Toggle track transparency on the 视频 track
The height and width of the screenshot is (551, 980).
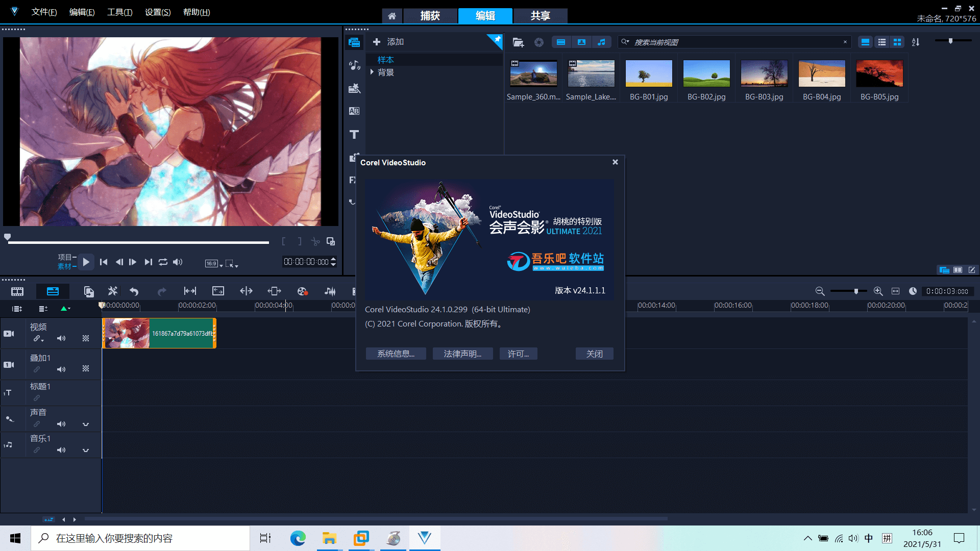click(86, 338)
